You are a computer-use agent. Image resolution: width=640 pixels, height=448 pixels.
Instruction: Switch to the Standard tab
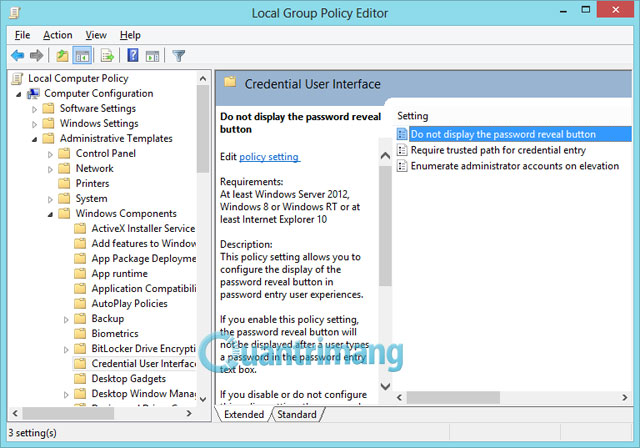click(x=296, y=414)
